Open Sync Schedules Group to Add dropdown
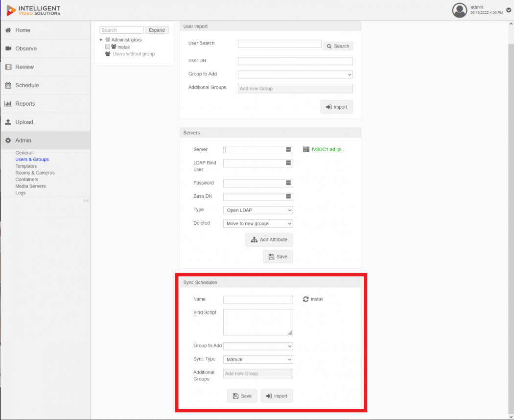Screen dimensions: 514x420 258,346
